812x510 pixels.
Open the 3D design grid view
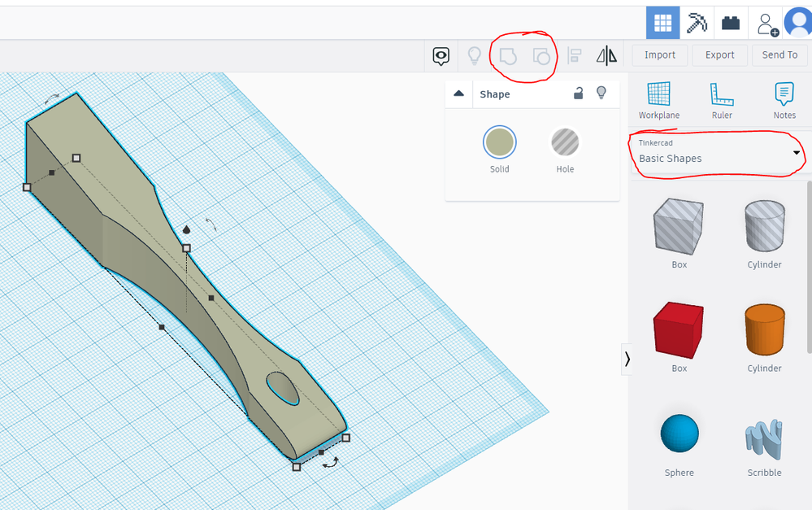pos(662,23)
